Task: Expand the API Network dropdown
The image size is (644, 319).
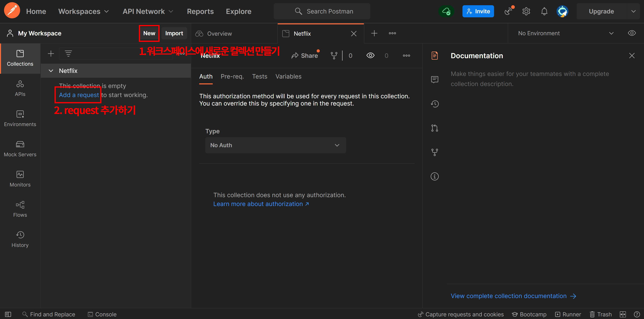Action: coord(148,11)
